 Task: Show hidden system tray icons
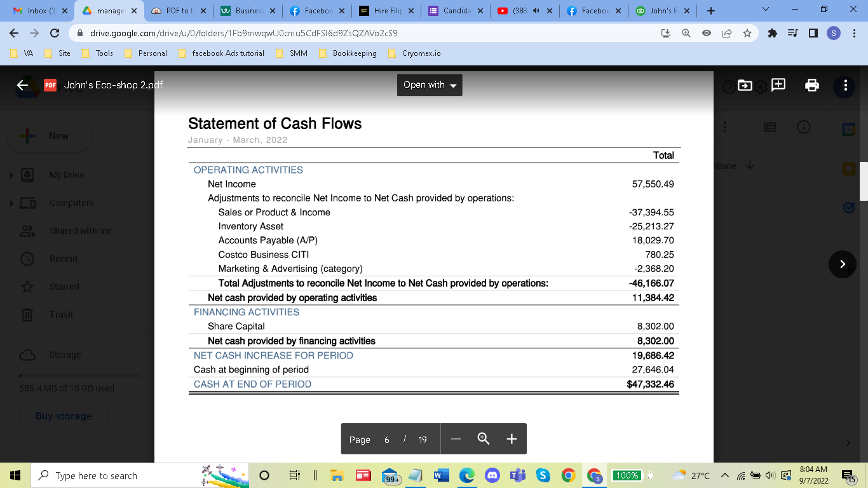coord(724,475)
